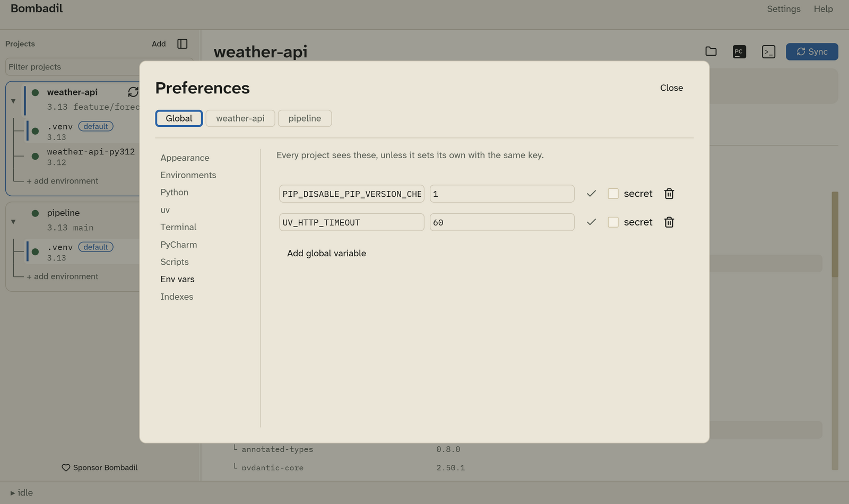Open Python preferences section

(174, 193)
